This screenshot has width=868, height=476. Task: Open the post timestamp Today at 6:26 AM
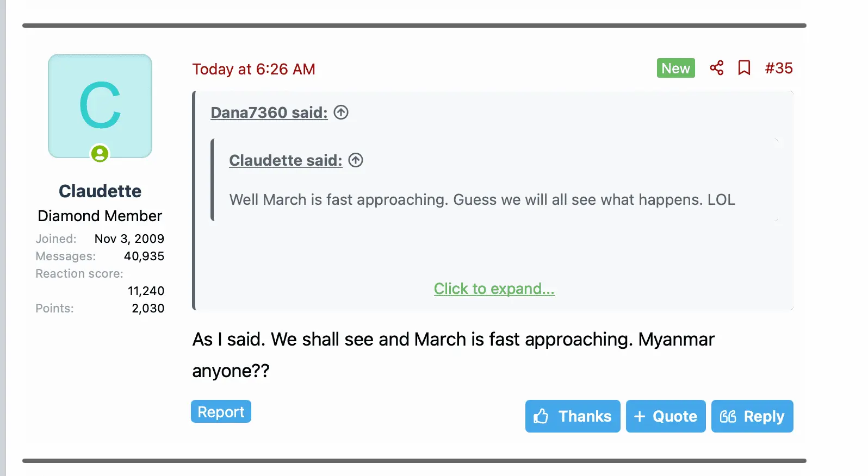pos(254,69)
